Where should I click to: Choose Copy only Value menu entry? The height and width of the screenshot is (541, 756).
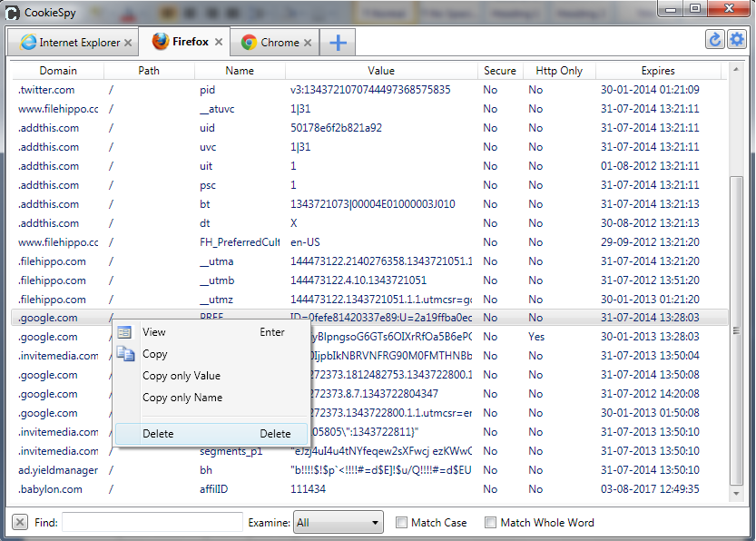pos(182,376)
